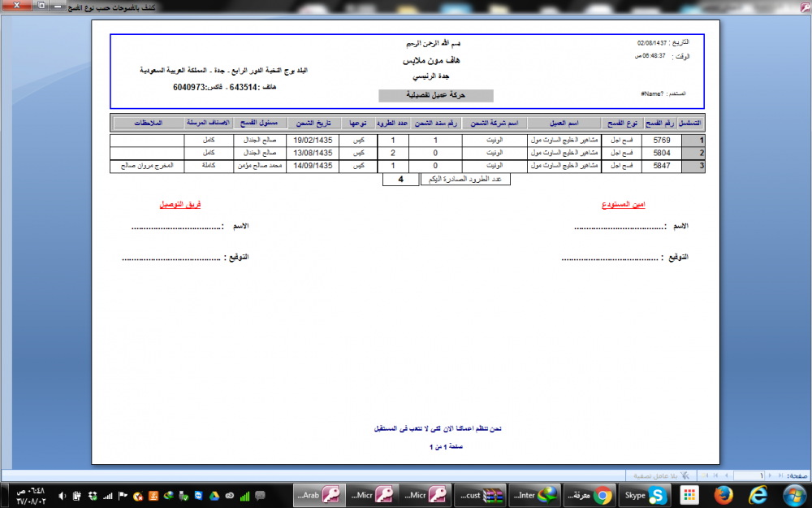Click the volume speaker tray icon
This screenshot has height=508, width=812.
click(63, 496)
